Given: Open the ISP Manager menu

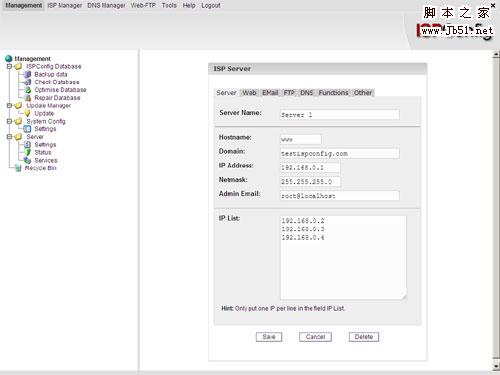Looking at the screenshot, I should coord(65,5).
